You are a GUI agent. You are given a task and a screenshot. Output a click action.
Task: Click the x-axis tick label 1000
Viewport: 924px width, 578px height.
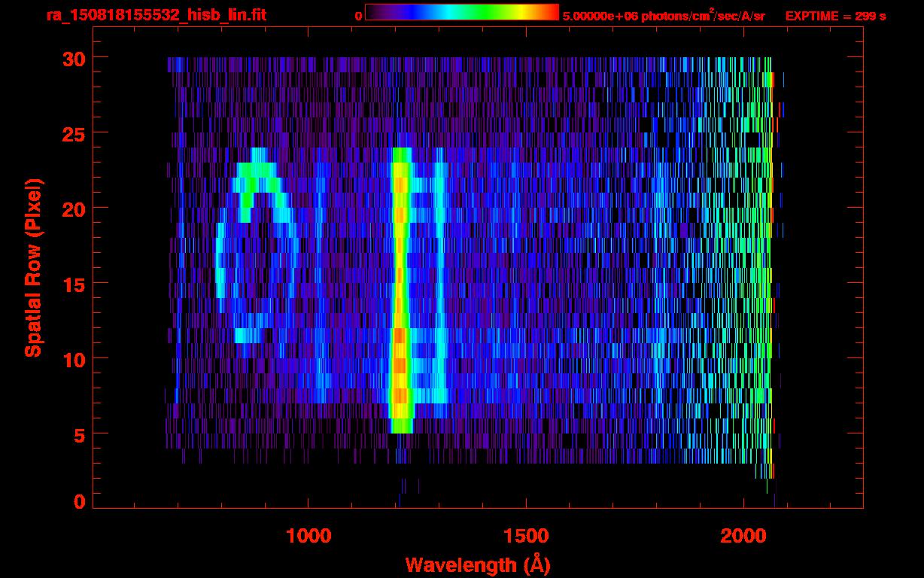309,535
